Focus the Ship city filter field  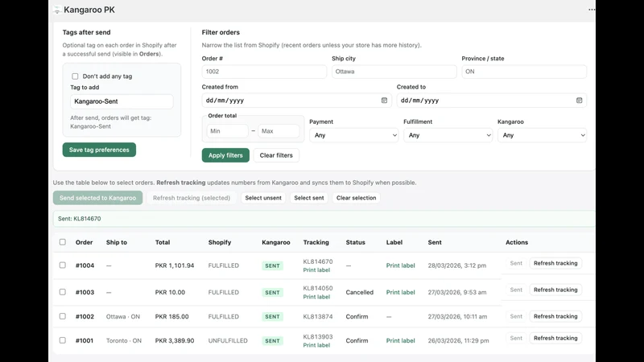tap(394, 72)
